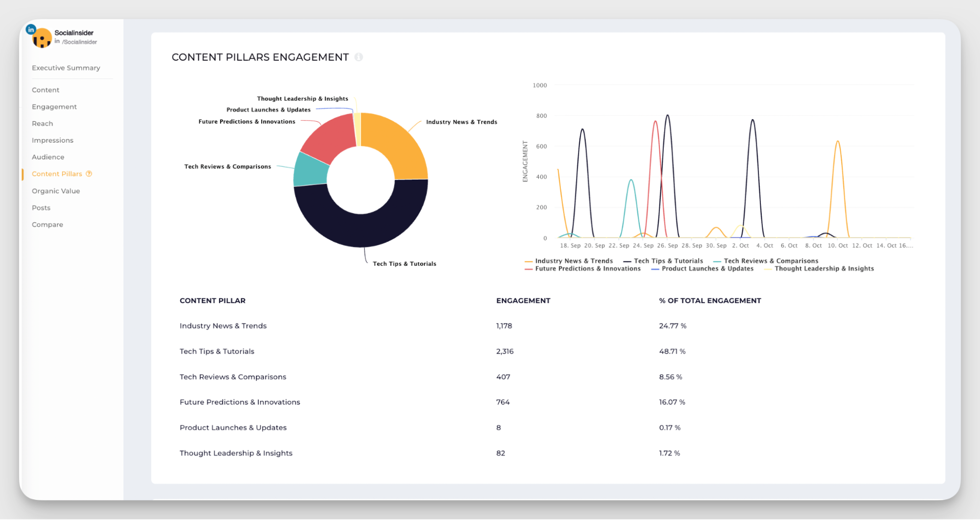Open the Executive Summary section
980x520 pixels.
tap(66, 68)
